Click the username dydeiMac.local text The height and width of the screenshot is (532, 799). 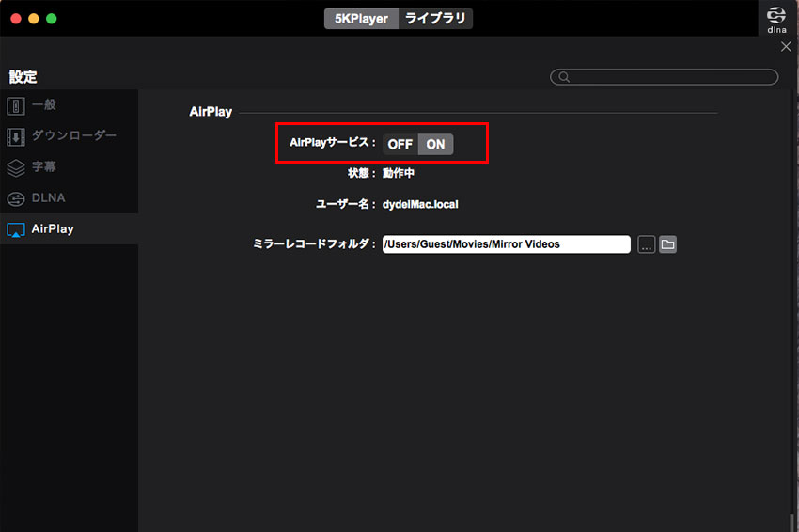coord(420,204)
